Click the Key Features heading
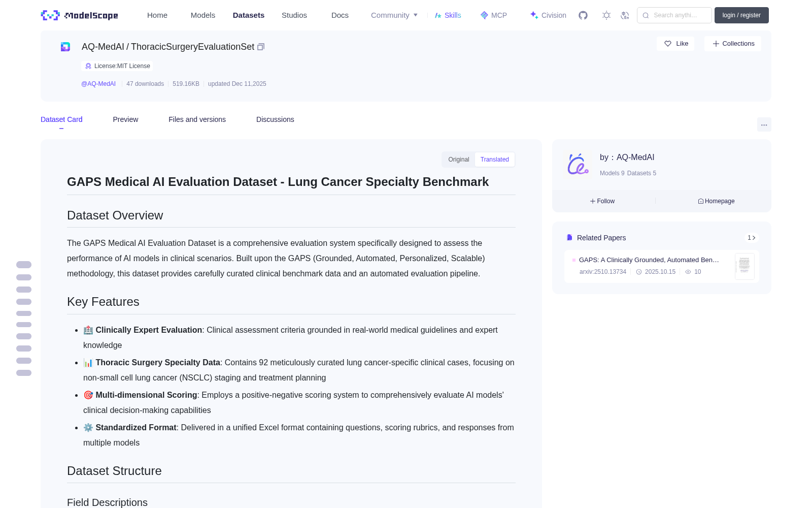The width and height of the screenshot is (812, 508). tap(103, 302)
